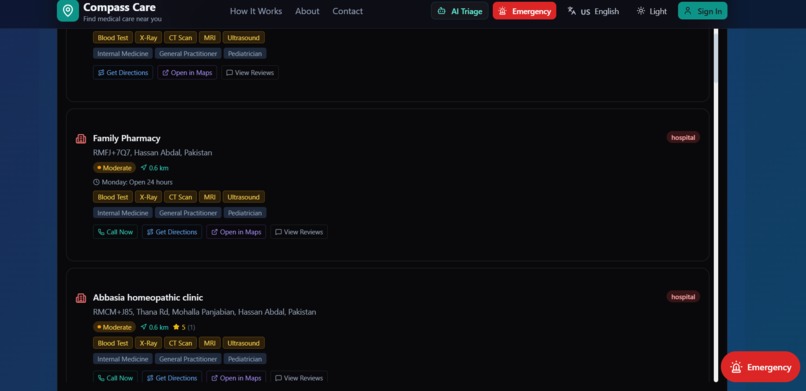Click Call Now for Family Pharmacy
This screenshot has width=806, height=391.
[x=115, y=232]
